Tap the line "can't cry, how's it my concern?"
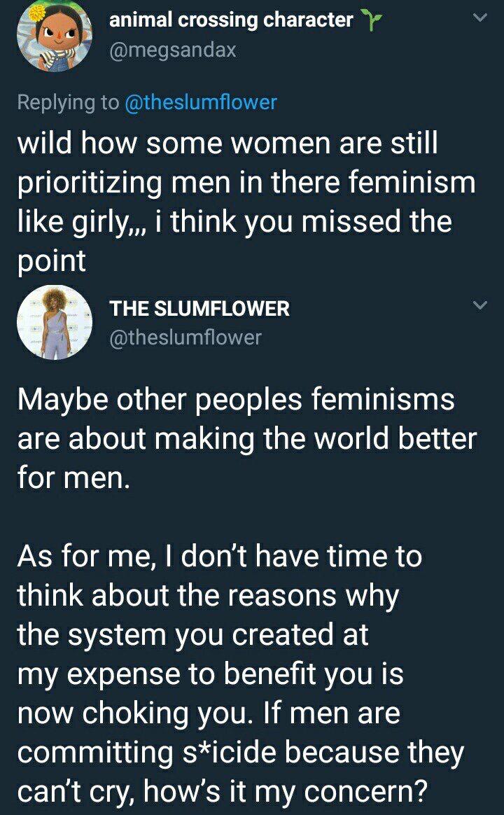 (222, 793)
